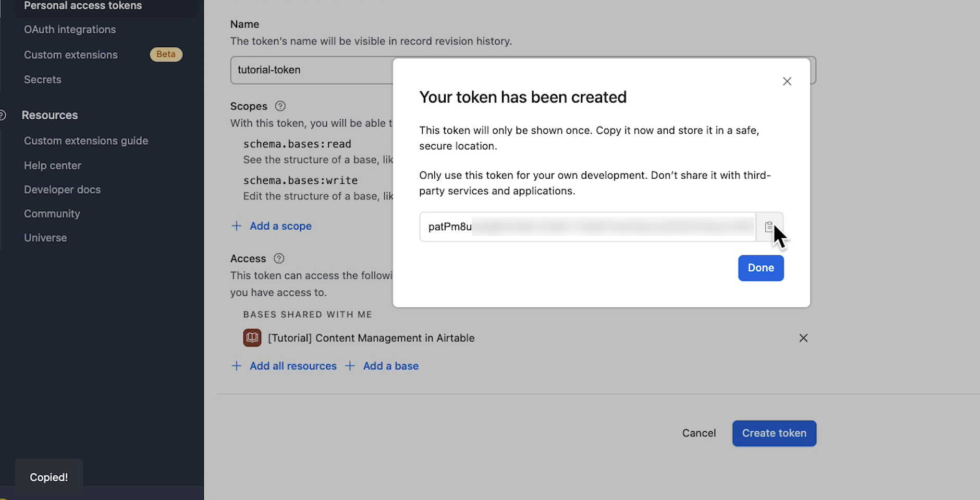The height and width of the screenshot is (500, 980).
Task: Open the Custom extensions guide
Action: point(85,141)
